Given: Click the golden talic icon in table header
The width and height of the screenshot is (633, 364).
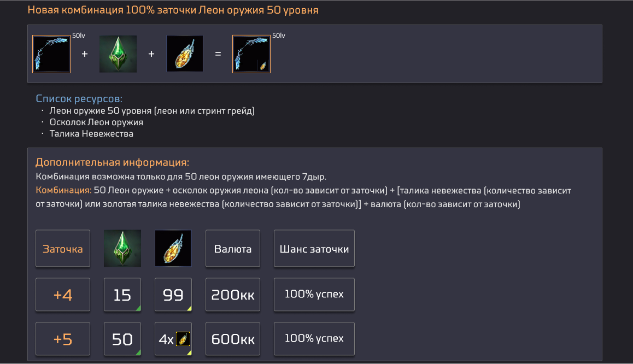Looking at the screenshot, I should coord(173,249).
